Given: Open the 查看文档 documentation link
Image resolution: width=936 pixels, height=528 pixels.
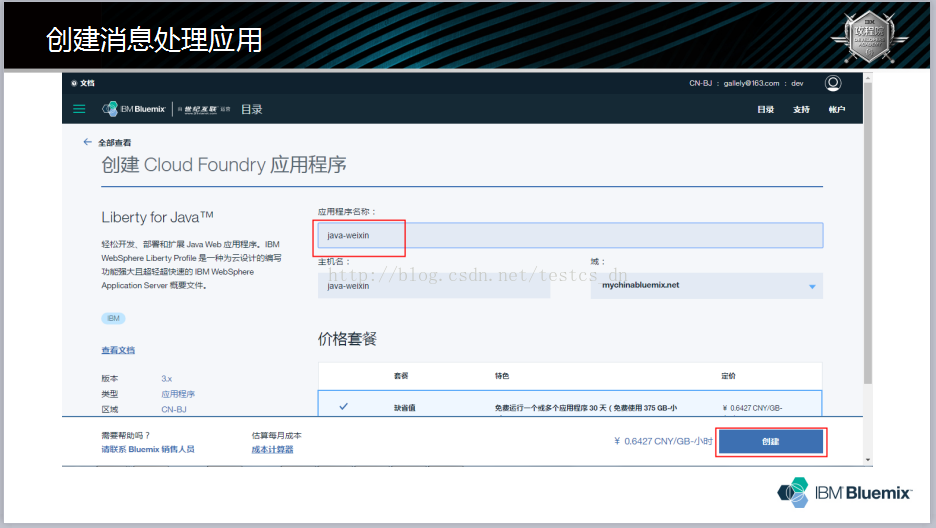Looking at the screenshot, I should [118, 350].
